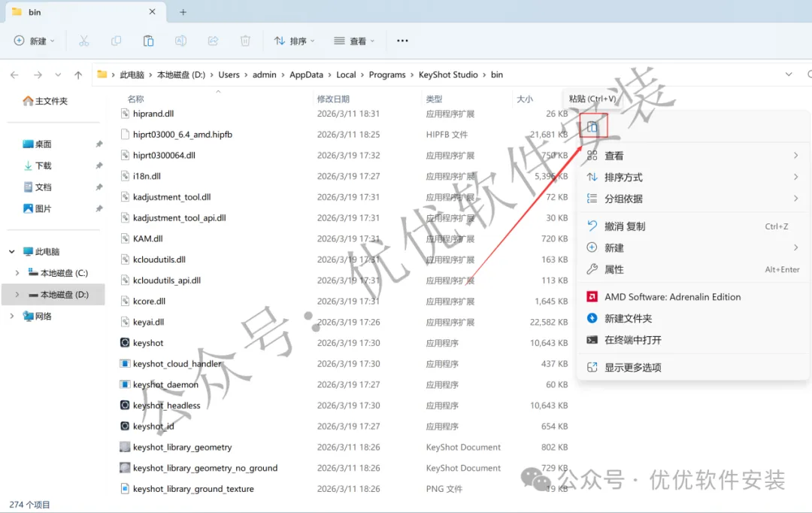Sort by the 修改日期 column header
Viewport: 812px width, 513px height.
(x=333, y=99)
